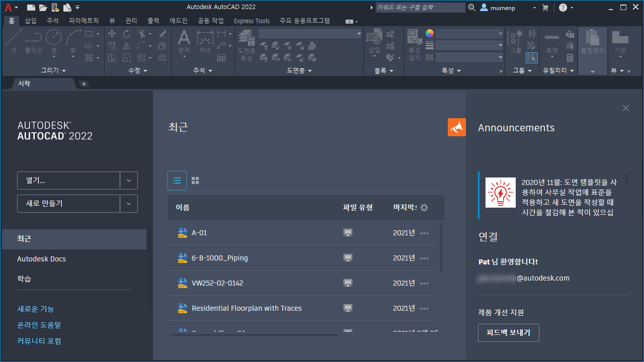Screen dimensions: 644x362
Task: Switch to the 관리 ribbon tab
Action: (x=131, y=21)
